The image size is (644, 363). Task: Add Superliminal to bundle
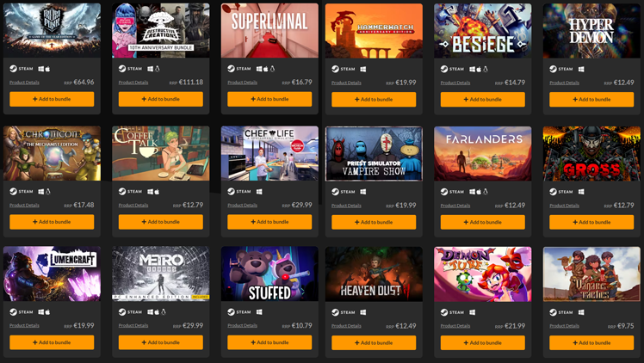click(269, 99)
